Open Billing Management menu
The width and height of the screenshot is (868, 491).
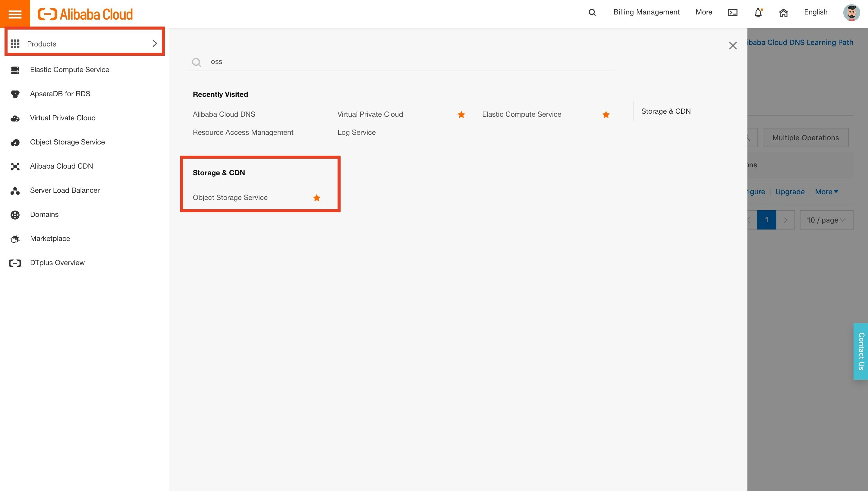pyautogui.click(x=646, y=12)
